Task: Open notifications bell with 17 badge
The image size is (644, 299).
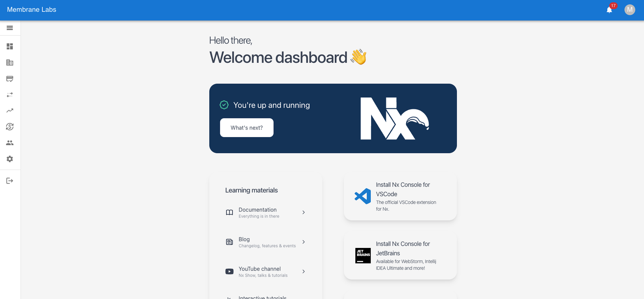Action: [x=609, y=10]
